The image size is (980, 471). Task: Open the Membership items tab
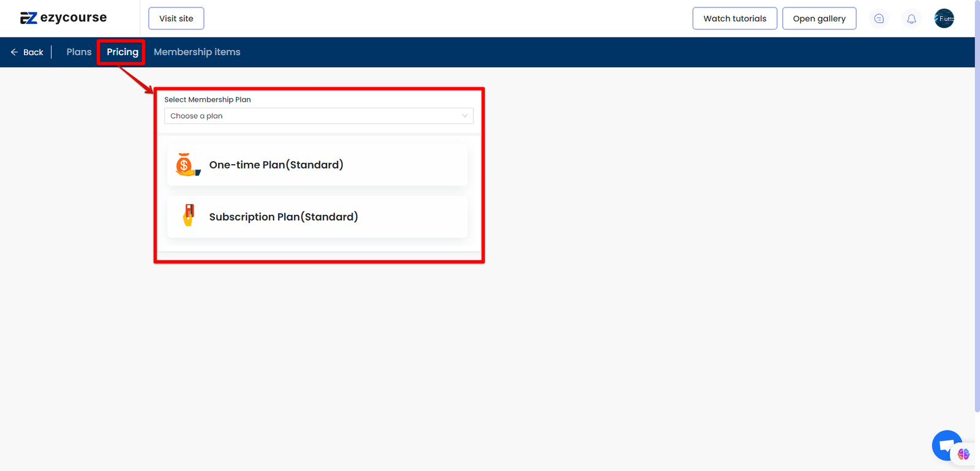coord(197,52)
